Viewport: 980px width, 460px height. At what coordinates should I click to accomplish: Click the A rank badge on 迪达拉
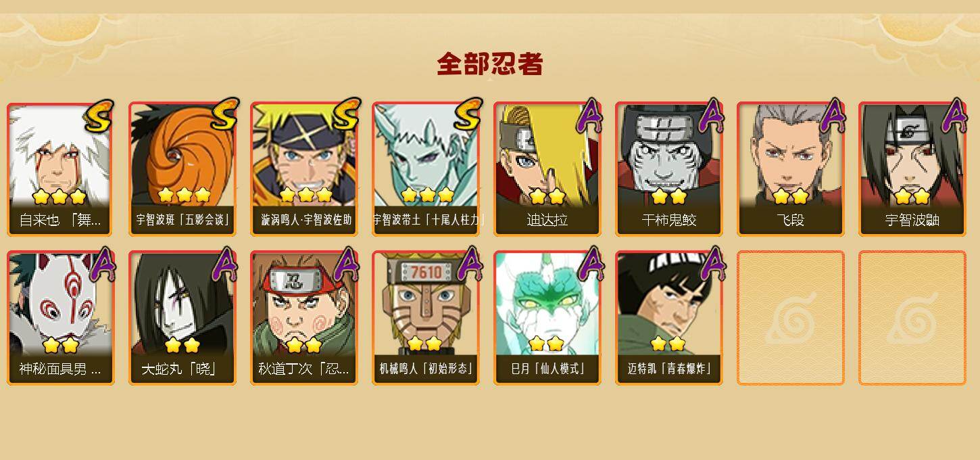pyautogui.click(x=589, y=115)
